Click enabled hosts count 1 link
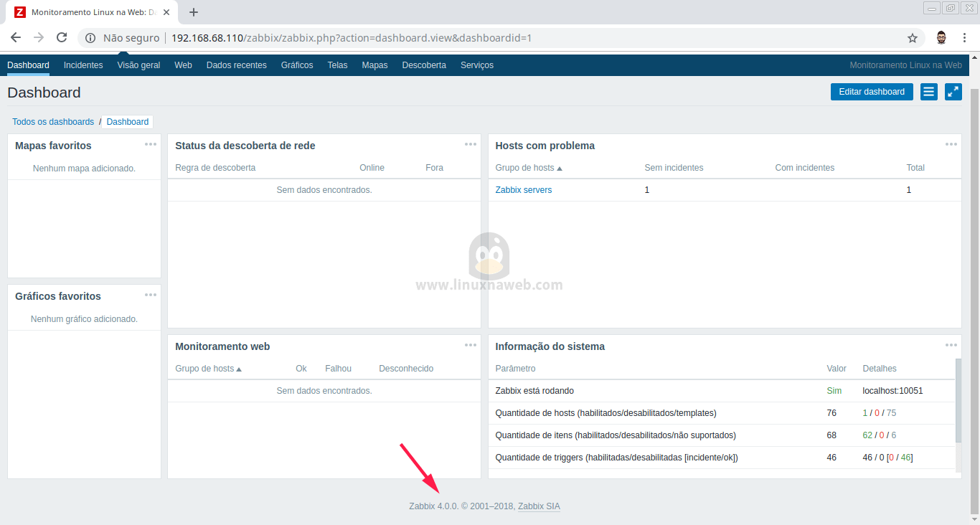The height and width of the screenshot is (525, 980). tap(865, 413)
